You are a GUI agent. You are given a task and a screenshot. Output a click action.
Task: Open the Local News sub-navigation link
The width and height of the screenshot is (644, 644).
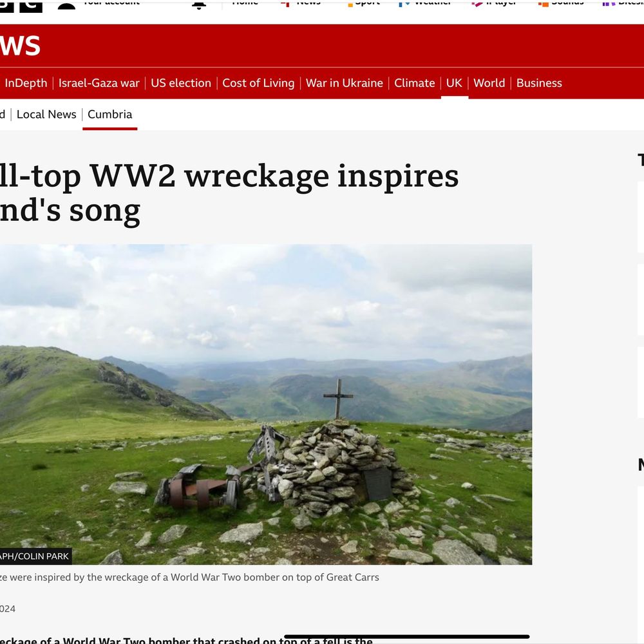pos(46,114)
